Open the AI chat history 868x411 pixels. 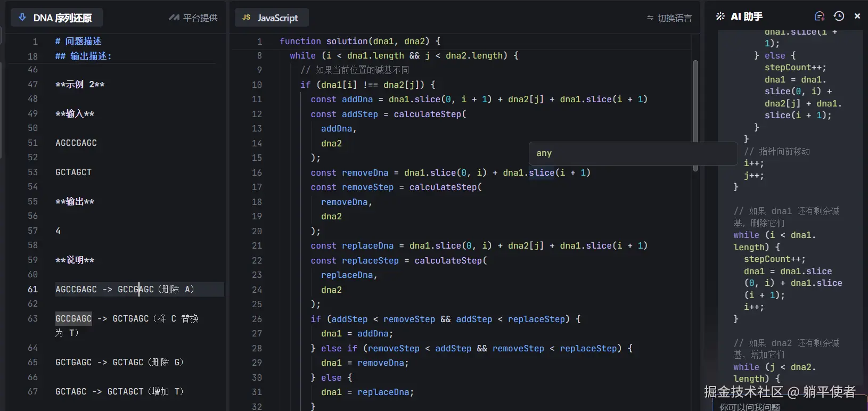(839, 16)
